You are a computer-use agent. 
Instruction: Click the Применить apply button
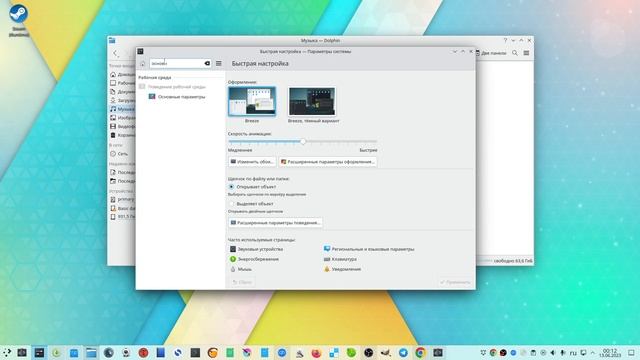[455, 282]
